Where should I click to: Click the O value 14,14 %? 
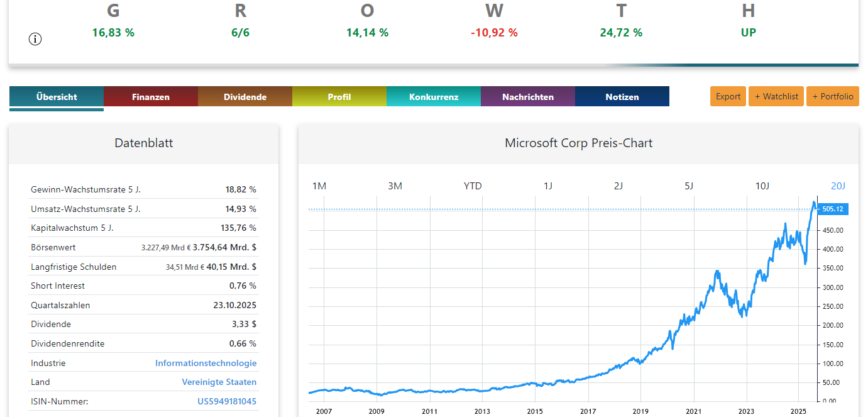pos(367,33)
